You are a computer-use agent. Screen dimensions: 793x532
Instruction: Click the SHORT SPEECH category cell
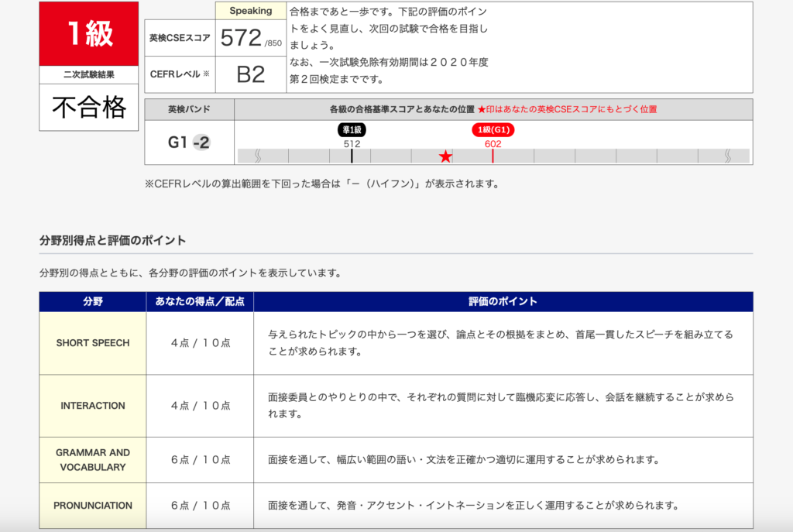[92, 343]
